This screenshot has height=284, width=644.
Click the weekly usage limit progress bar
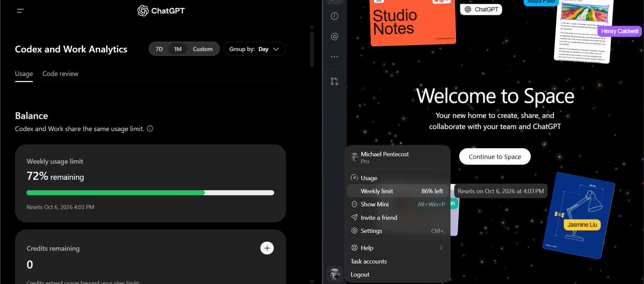(x=150, y=192)
